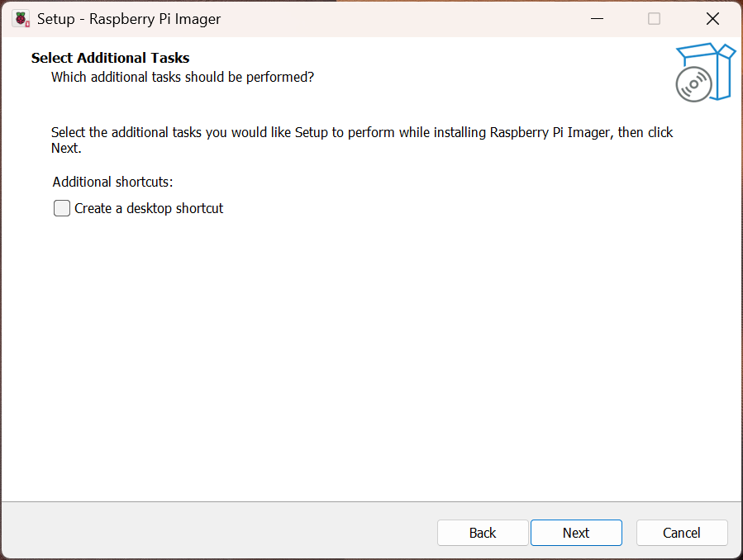Viewport: 743px width, 560px height.
Task: Click the 'Additional shortcuts:' group label
Action: (112, 182)
